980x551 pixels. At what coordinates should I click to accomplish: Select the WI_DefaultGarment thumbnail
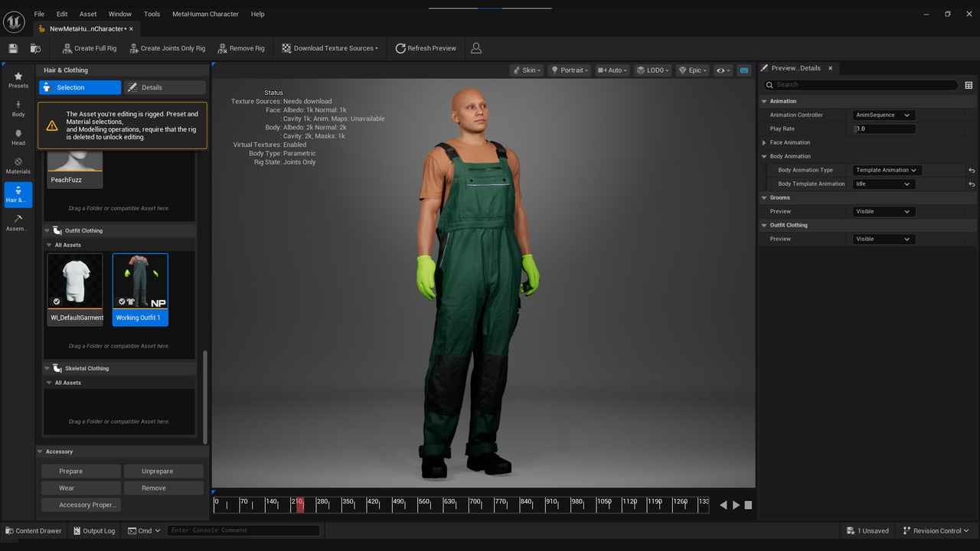click(75, 289)
